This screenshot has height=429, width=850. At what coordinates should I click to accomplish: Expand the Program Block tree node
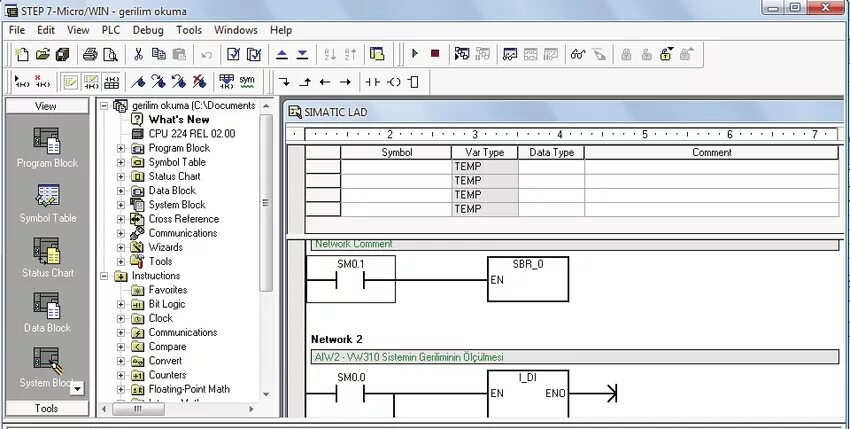pos(120,148)
